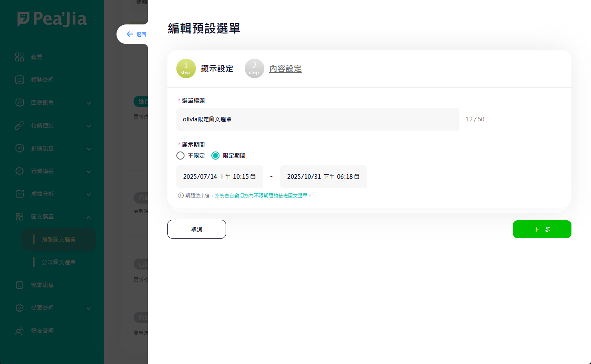Viewport: 591px width, 364px height.
Task: Click the step 1 circle icon
Action: (x=186, y=68)
